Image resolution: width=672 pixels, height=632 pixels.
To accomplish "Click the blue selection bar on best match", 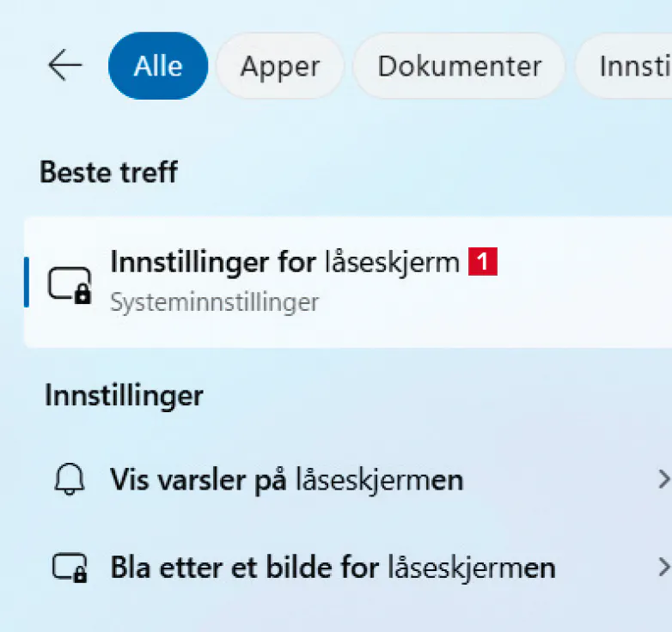I will tap(27, 282).
